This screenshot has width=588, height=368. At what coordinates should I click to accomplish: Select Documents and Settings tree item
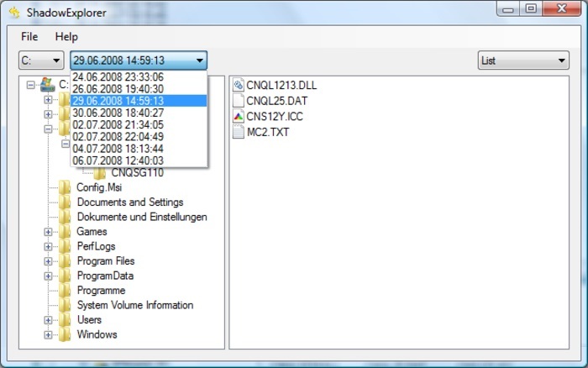(x=130, y=202)
